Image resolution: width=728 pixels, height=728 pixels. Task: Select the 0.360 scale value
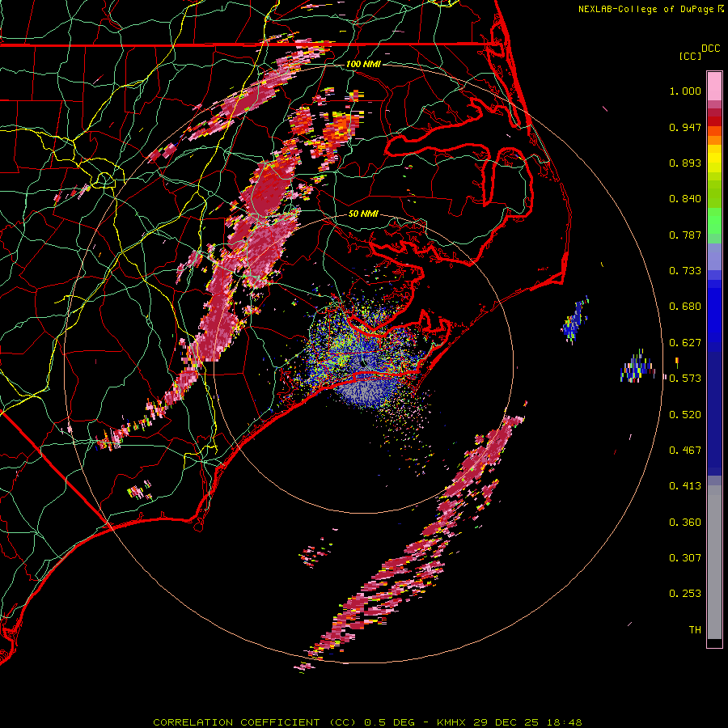pos(685,523)
